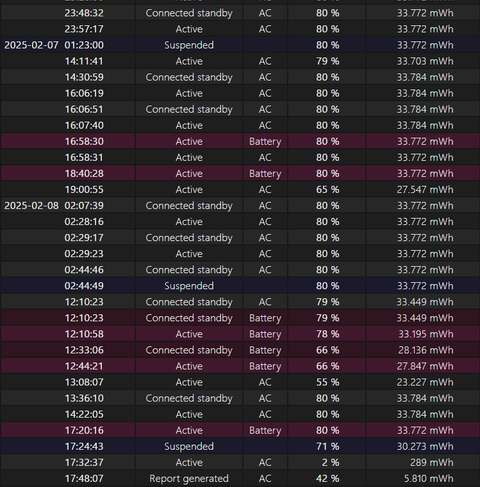Select the 02:44:49 Suspended row time
Screen dimensions: 480x487
tap(84, 286)
